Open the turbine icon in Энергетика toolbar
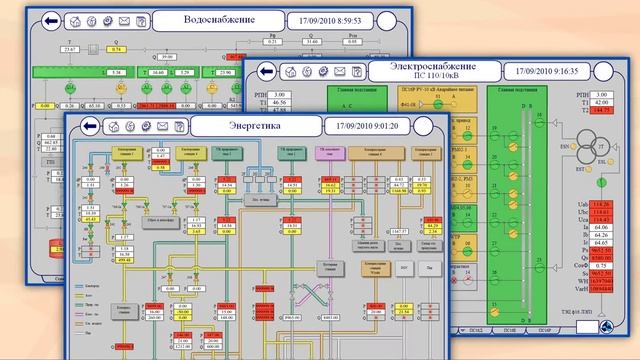Image resolution: width=640 pixels, height=360 pixels. point(130,127)
